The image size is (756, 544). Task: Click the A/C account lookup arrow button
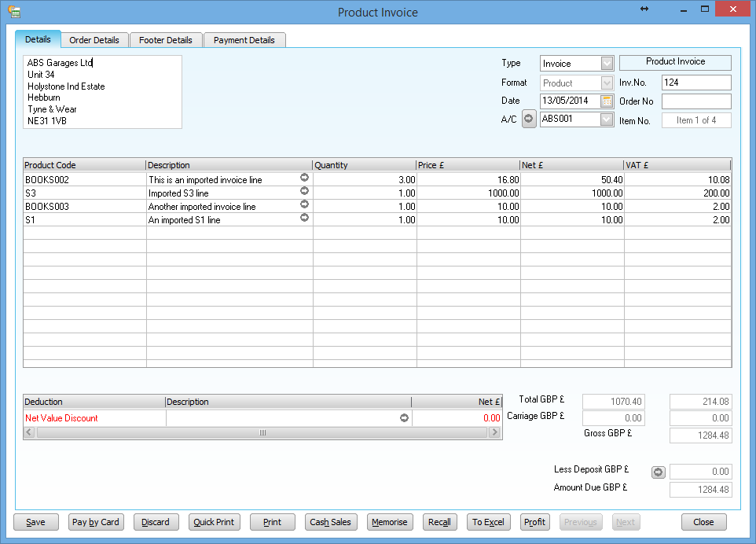529,119
